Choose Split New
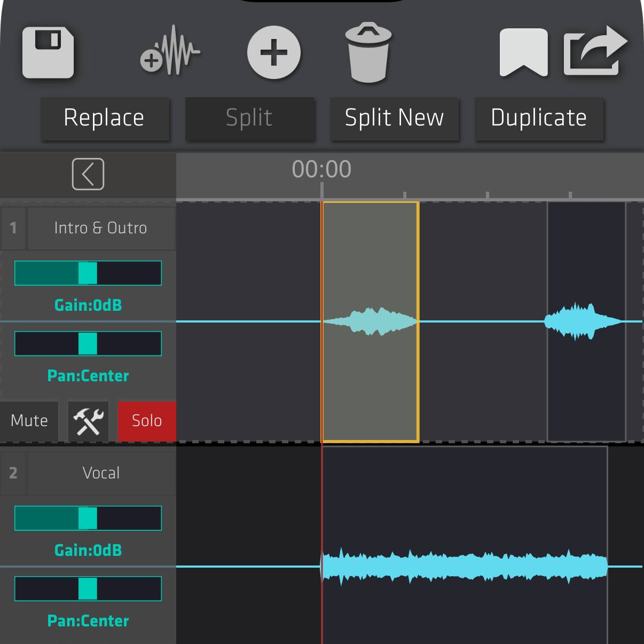 [x=395, y=118]
